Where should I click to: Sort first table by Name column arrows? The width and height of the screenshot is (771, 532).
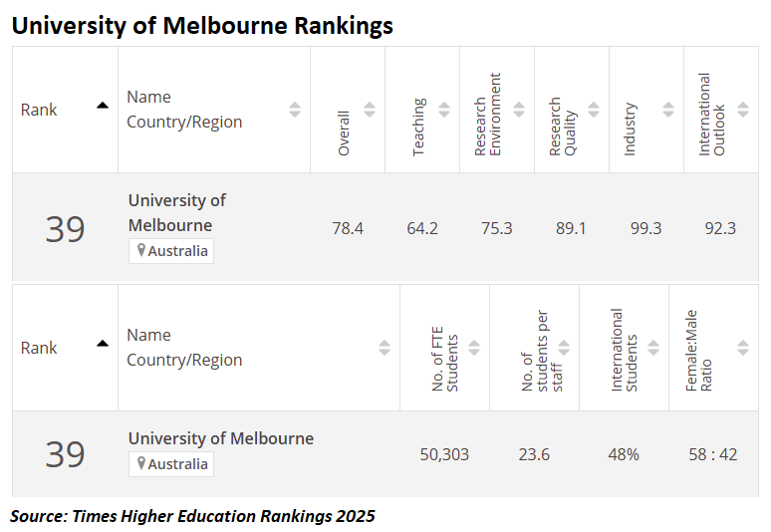point(295,110)
